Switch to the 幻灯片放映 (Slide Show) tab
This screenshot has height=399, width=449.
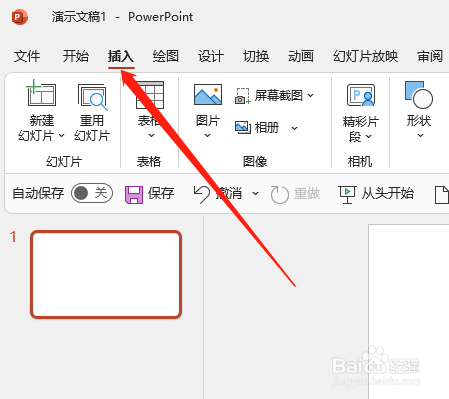tap(365, 56)
